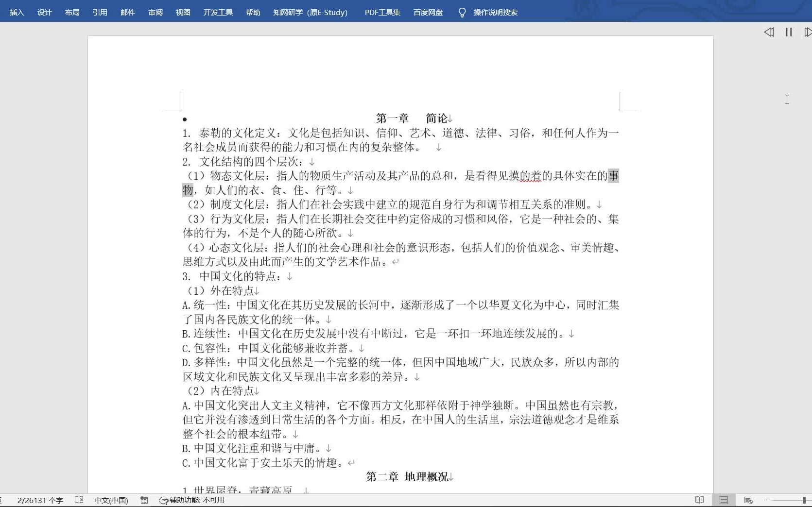
Task: Click the line C.中国文化富于安土乐天的情趣
Action: 264,463
